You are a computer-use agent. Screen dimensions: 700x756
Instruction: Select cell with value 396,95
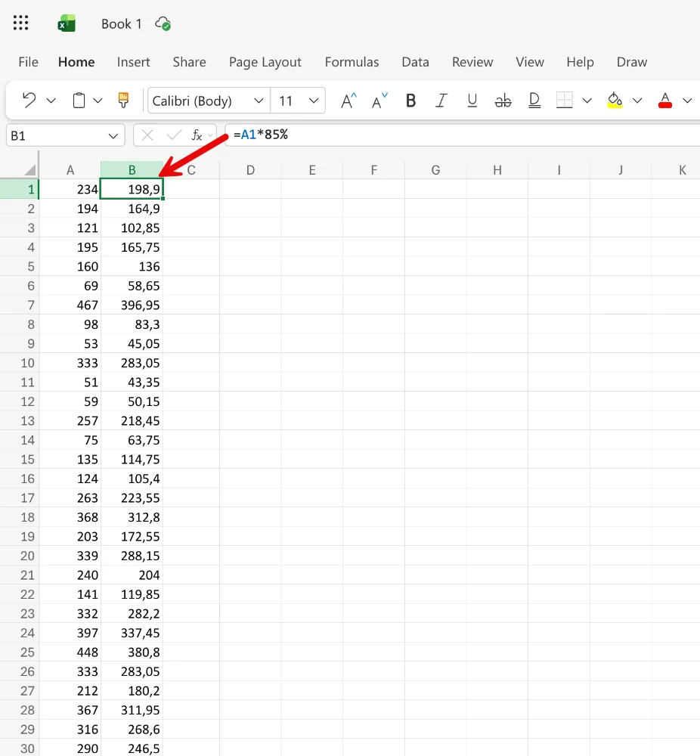132,304
